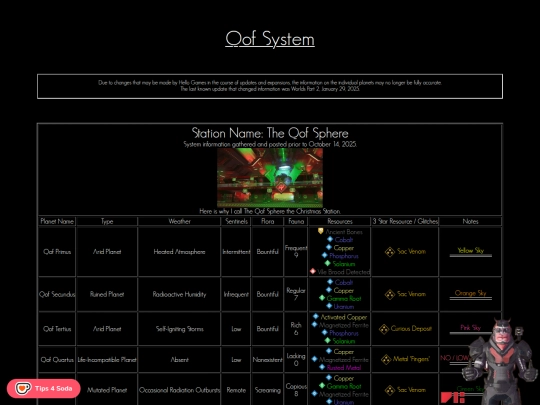Click Magnetized Ferrite icon in Mutated Planet row
Viewport: 540px width, 405px height.
(314, 394)
